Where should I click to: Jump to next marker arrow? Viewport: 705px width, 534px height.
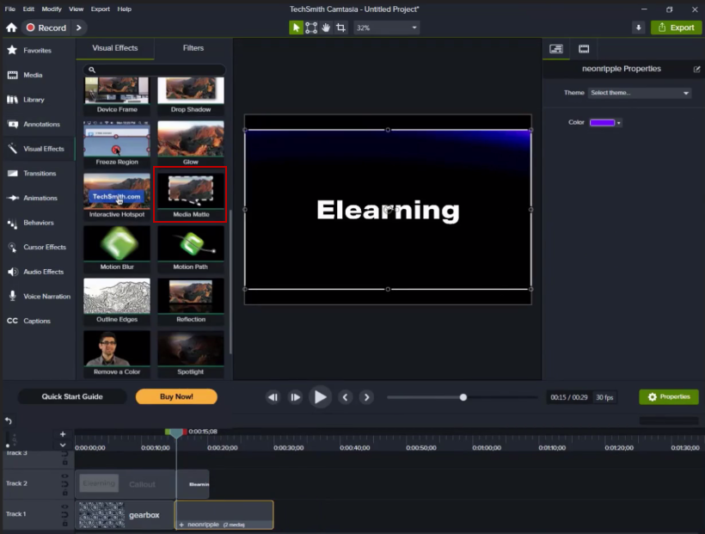tap(367, 397)
